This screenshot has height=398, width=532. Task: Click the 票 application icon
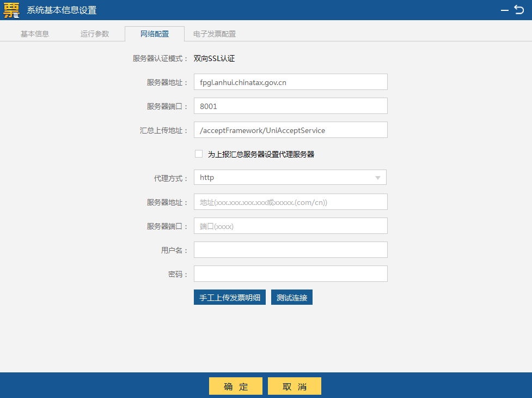click(x=10, y=10)
